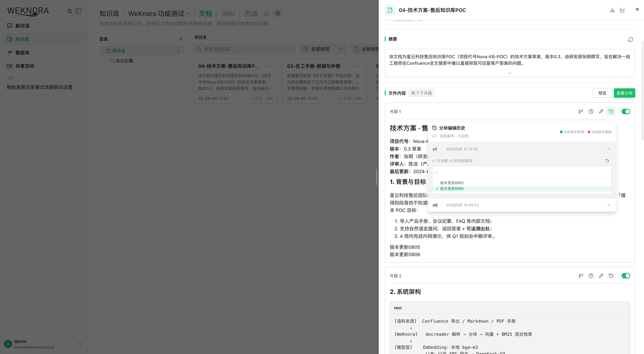The width and height of the screenshot is (644, 354).
Task: Open 共享空间 in the sidebar
Action: pyautogui.click(x=44, y=66)
